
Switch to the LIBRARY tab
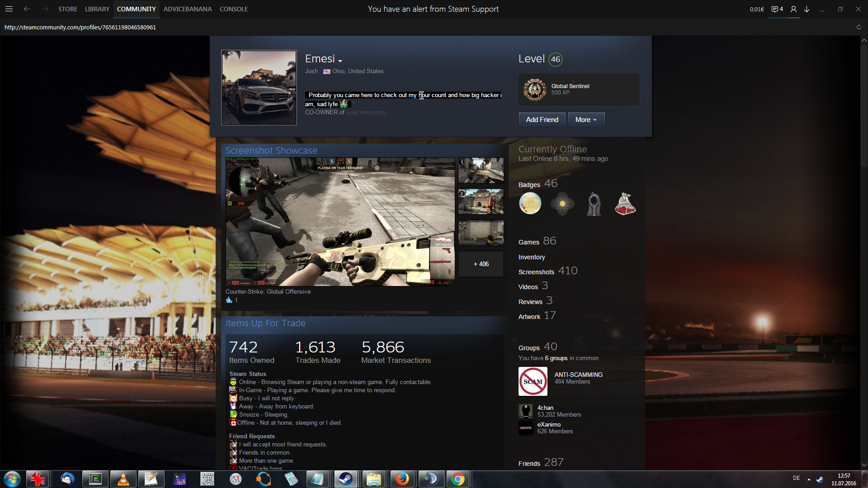[x=97, y=9]
